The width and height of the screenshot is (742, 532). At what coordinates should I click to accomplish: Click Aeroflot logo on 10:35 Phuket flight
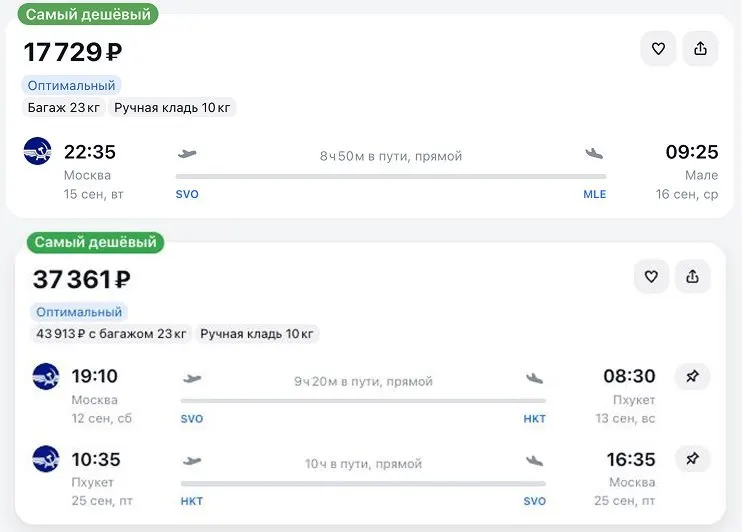click(46, 459)
